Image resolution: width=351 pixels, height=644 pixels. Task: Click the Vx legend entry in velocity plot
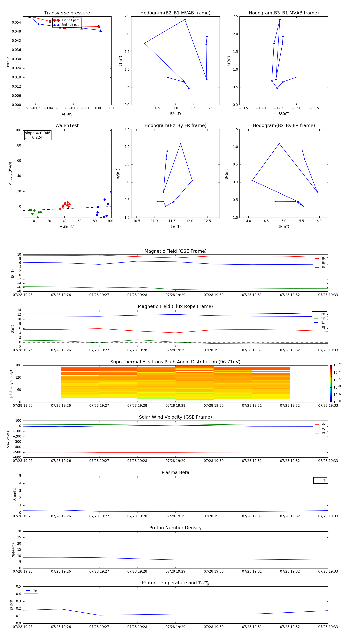click(x=320, y=424)
